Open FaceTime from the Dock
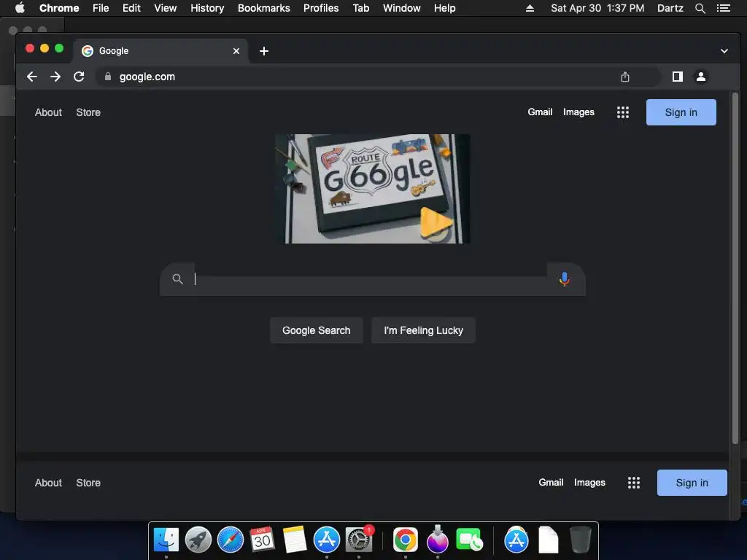 click(x=469, y=540)
